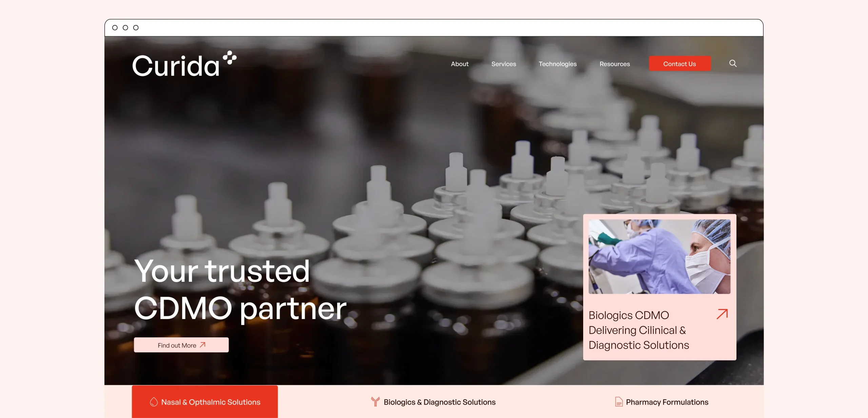This screenshot has width=868, height=418.
Task: Switch to Pharmacy Formulations tab
Action: click(x=662, y=402)
